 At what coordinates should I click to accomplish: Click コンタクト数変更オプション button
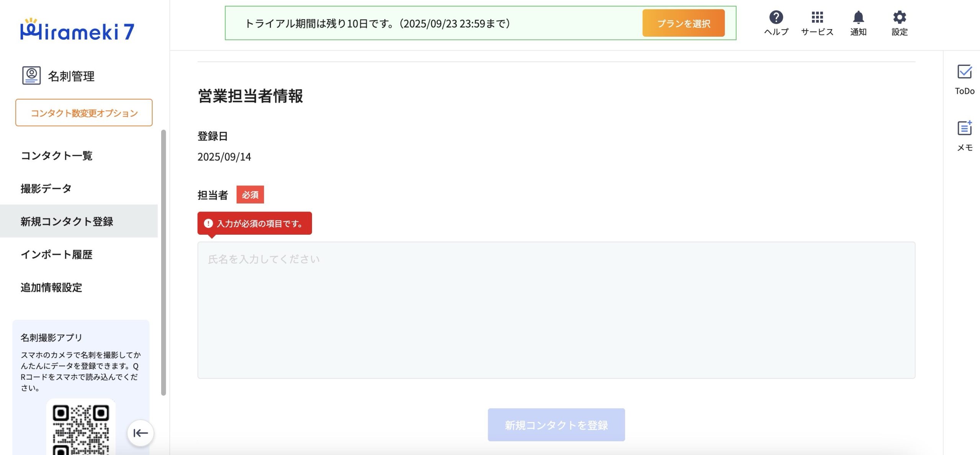[x=84, y=113]
